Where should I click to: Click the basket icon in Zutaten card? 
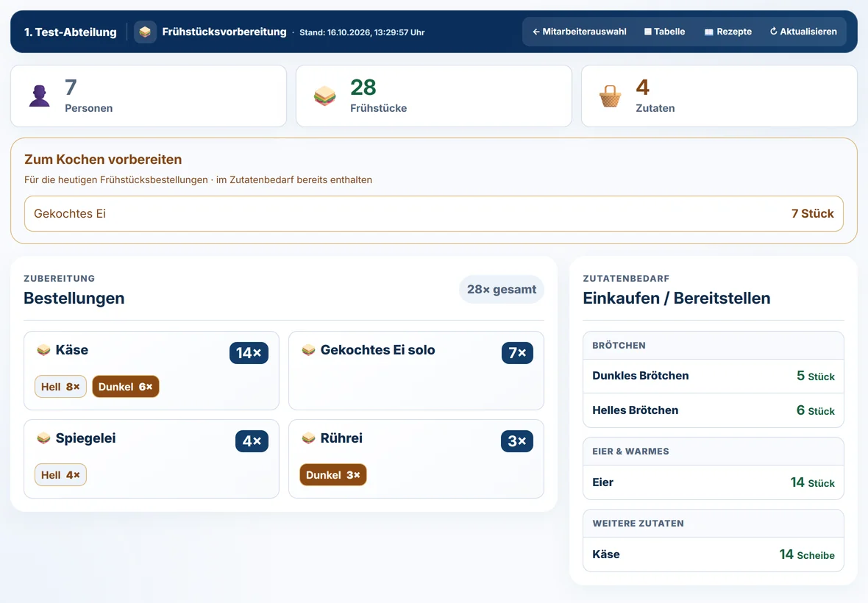point(610,96)
